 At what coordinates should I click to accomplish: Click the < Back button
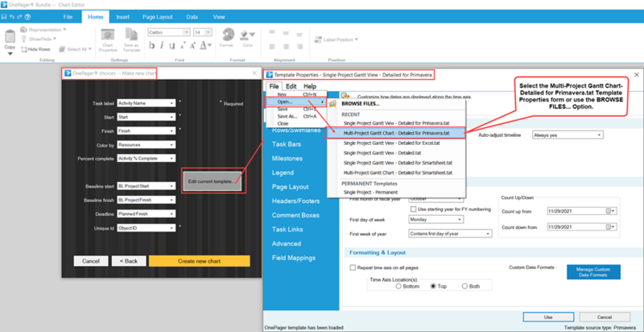(128, 261)
